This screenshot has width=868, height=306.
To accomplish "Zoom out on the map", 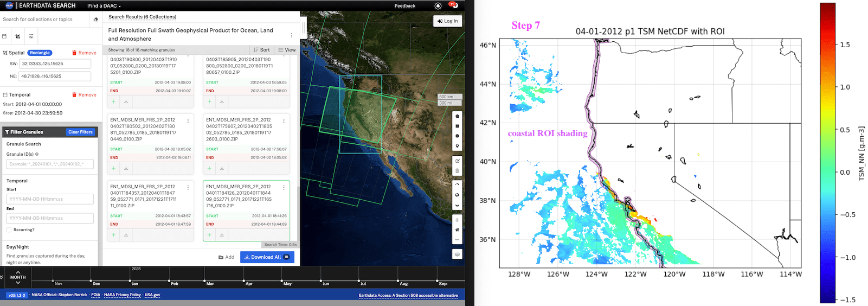I will pos(457,240).
